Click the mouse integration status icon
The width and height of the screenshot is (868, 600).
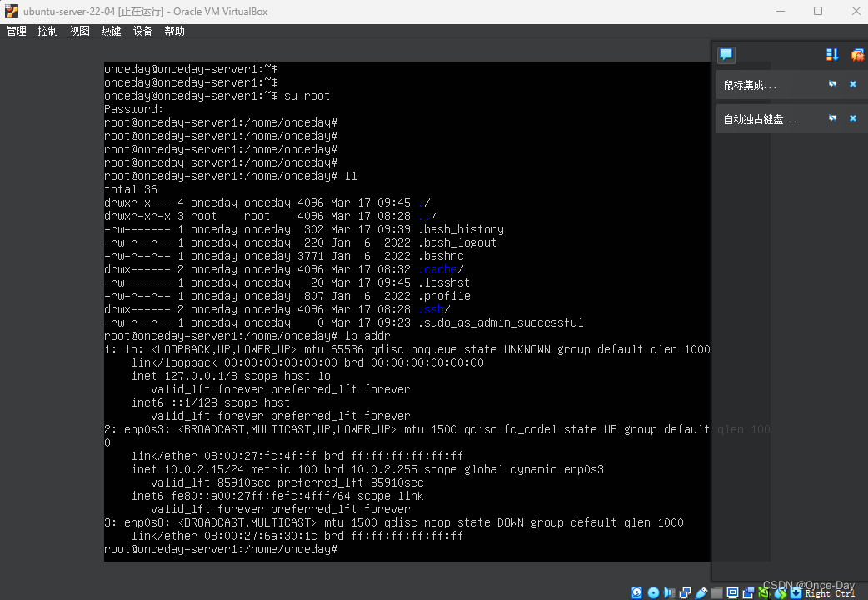click(781, 593)
